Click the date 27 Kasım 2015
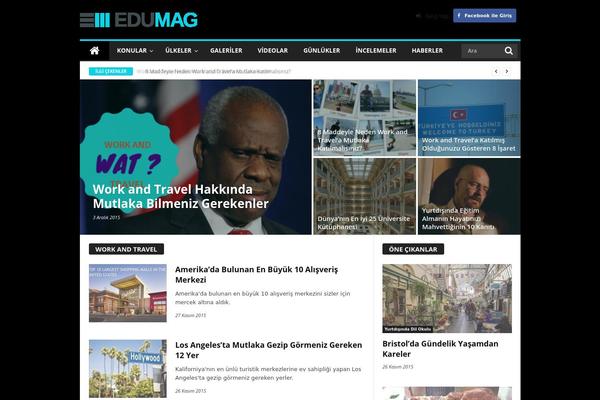 (x=191, y=315)
